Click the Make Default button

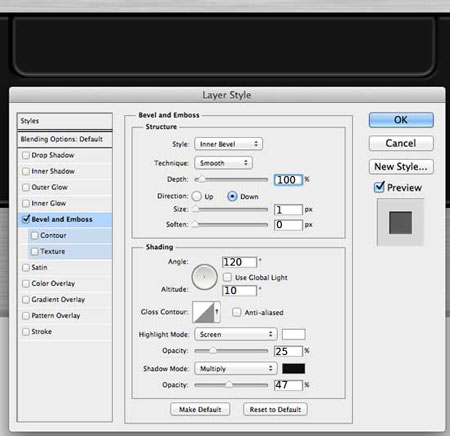(200, 409)
